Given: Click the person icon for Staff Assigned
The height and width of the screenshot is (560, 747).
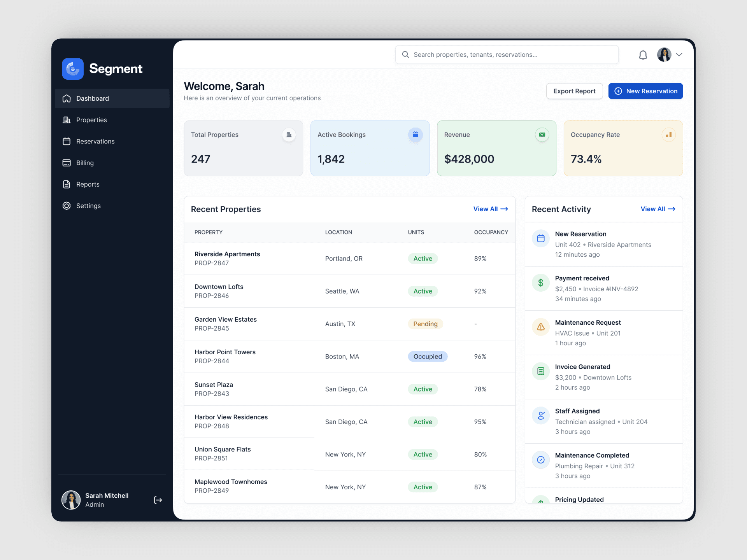Looking at the screenshot, I should tap(540, 416).
